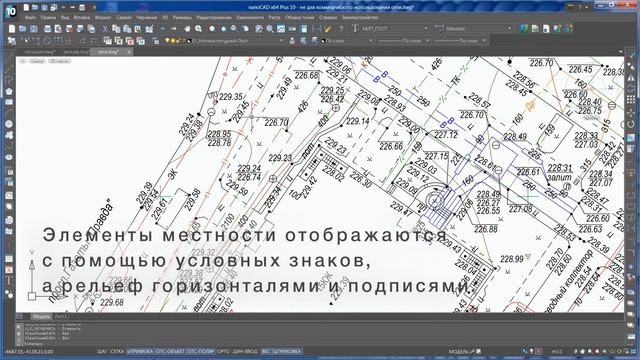Click the Match properties brush icon

click(x=149, y=29)
